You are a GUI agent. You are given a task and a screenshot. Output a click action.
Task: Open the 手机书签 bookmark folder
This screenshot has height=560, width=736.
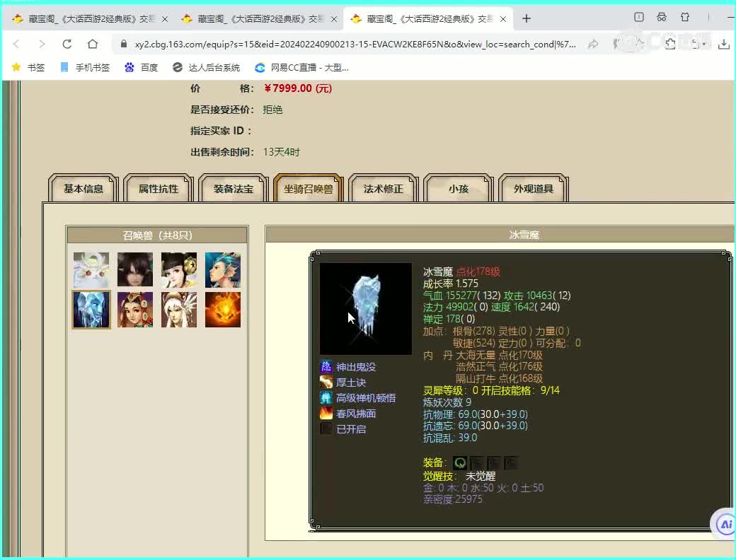pyautogui.click(x=86, y=68)
